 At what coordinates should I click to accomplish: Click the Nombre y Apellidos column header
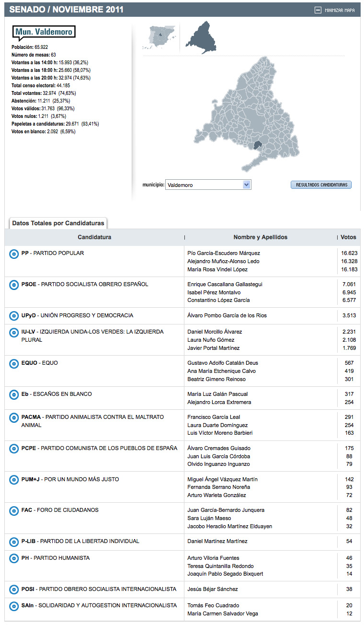pos(261,237)
